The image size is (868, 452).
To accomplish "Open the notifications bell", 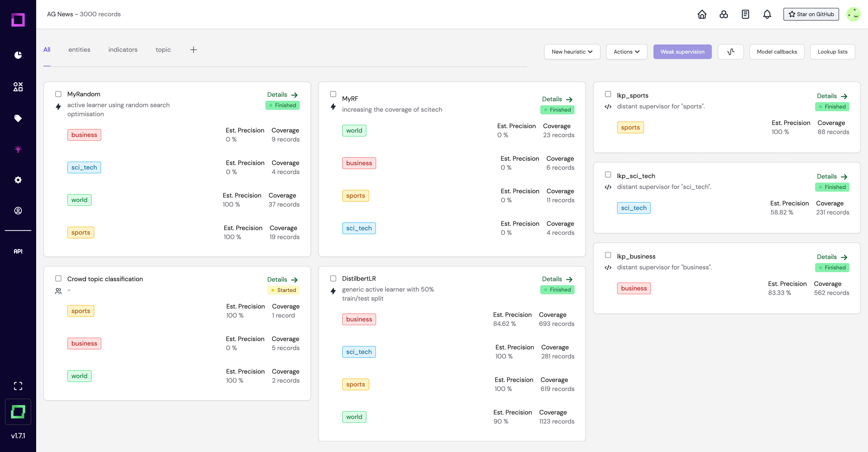I will tap(767, 14).
